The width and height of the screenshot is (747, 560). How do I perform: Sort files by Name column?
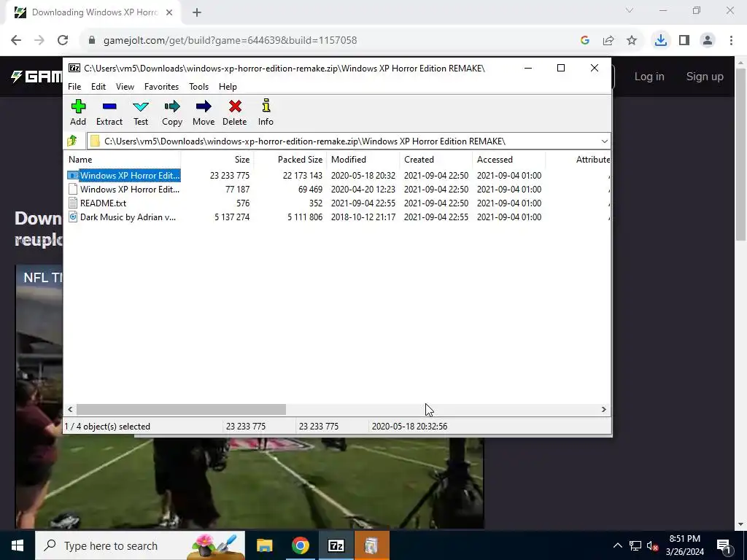[x=122, y=160]
